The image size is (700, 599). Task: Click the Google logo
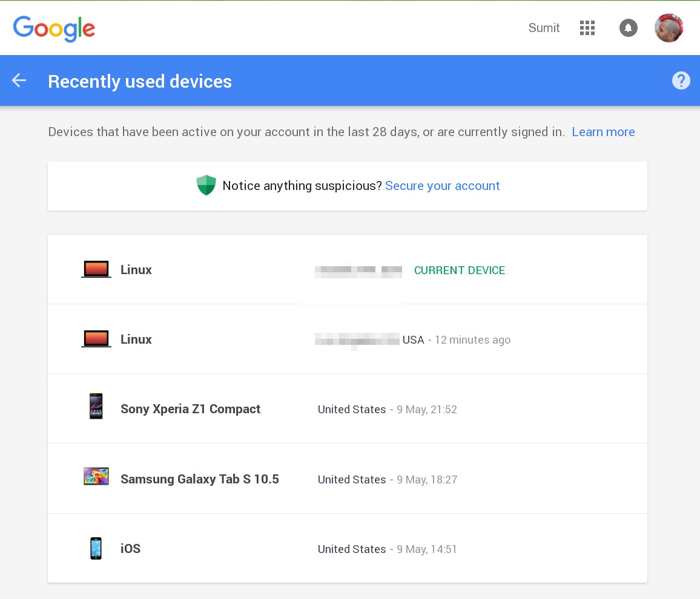pyautogui.click(x=54, y=28)
